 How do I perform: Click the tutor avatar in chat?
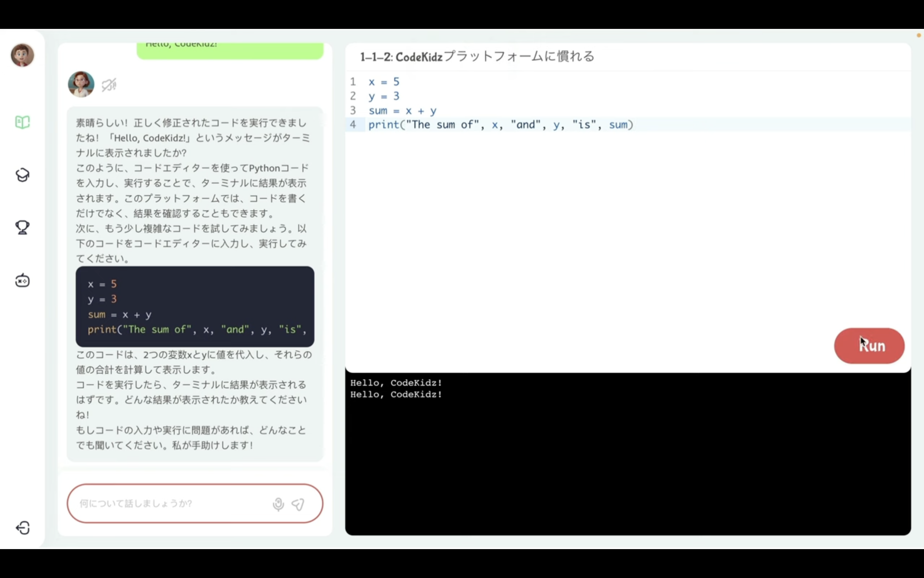[x=81, y=84]
